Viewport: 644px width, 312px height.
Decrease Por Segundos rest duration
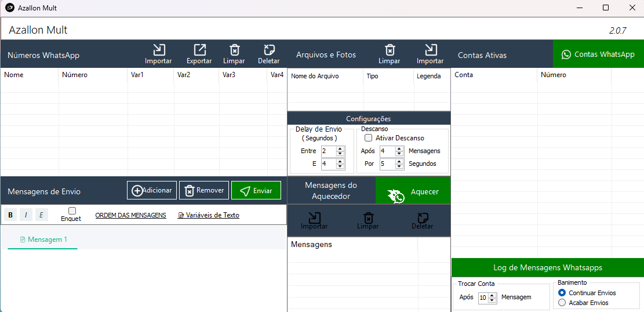click(x=399, y=166)
